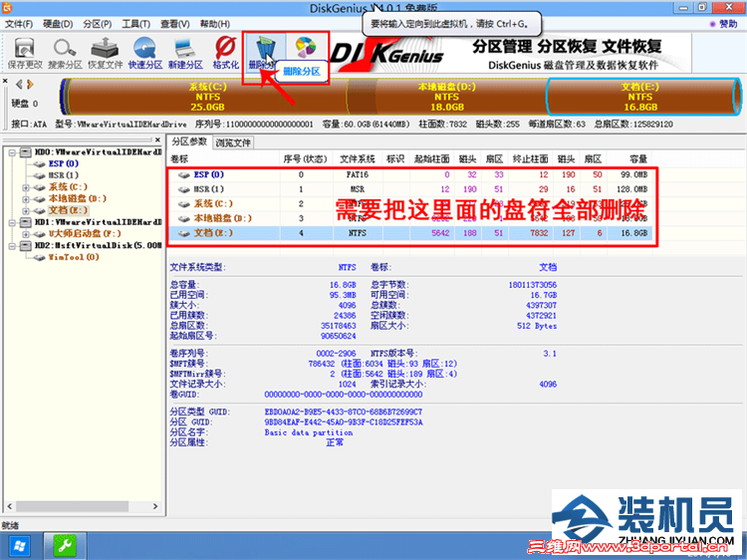
Task: Click the tree scrollbar right arrow
Action: [x=155, y=506]
